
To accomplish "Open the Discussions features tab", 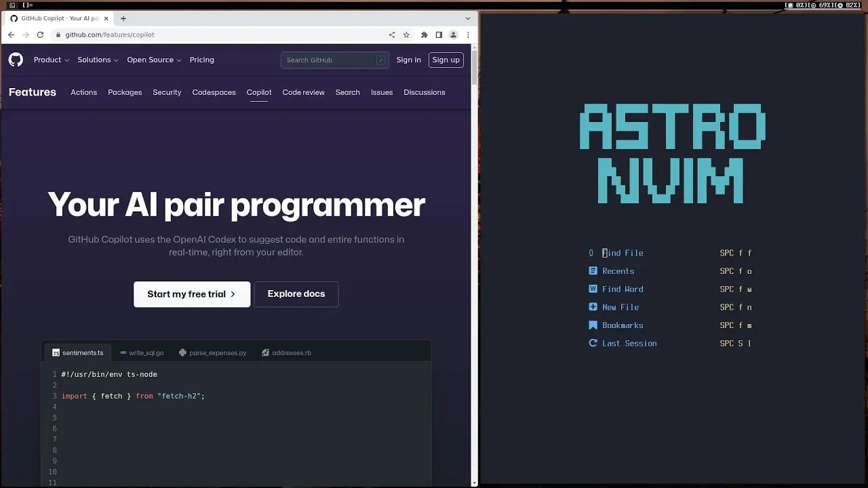I will pyautogui.click(x=424, y=92).
